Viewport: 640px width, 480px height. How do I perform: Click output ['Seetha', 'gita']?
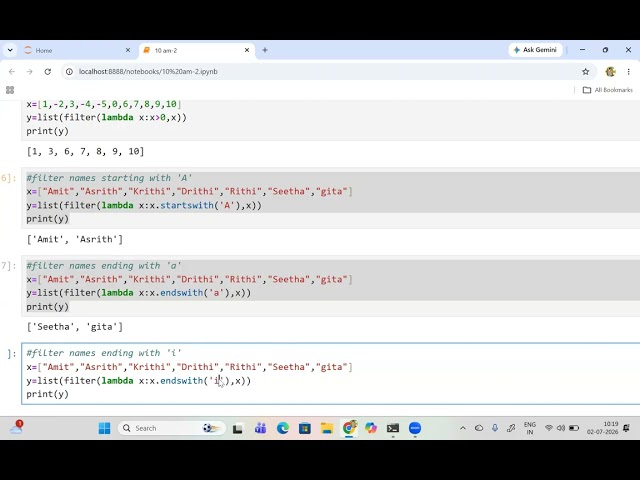(75, 327)
